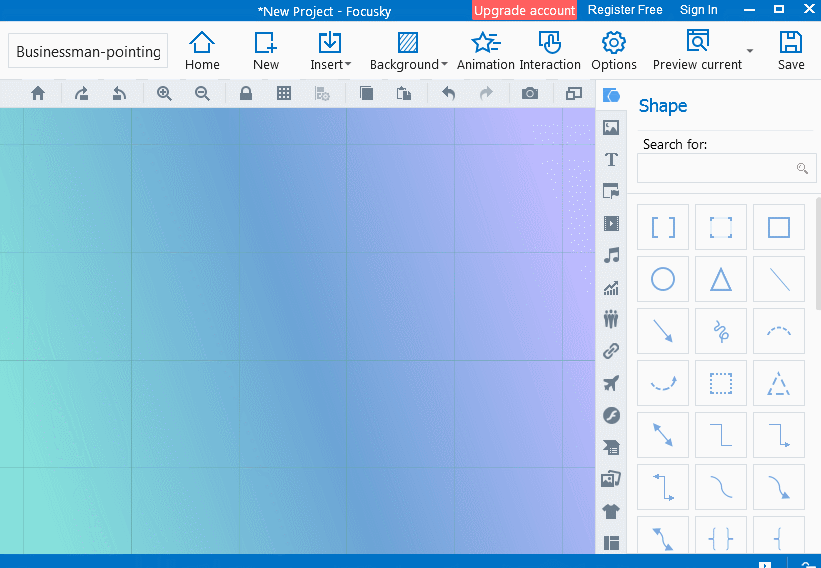Click the zoom in magnifier icon

pyautogui.click(x=164, y=93)
